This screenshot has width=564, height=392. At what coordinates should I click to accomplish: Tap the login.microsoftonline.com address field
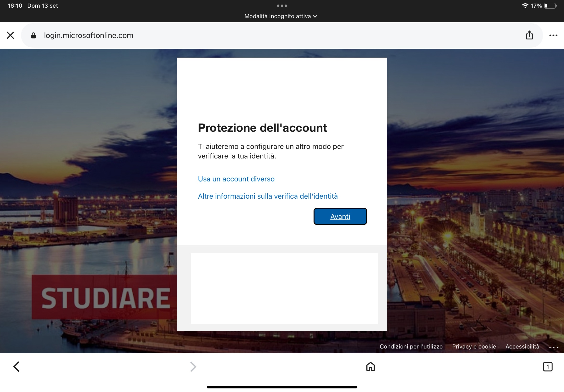[282, 35]
